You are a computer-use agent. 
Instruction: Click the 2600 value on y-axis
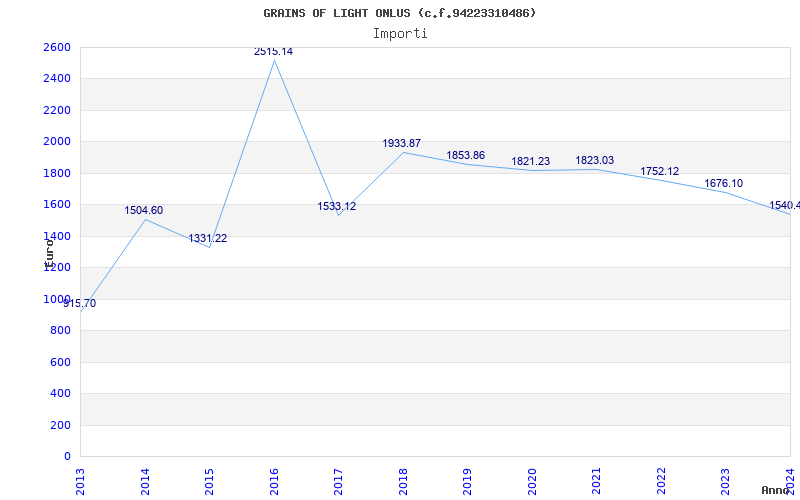[57, 47]
